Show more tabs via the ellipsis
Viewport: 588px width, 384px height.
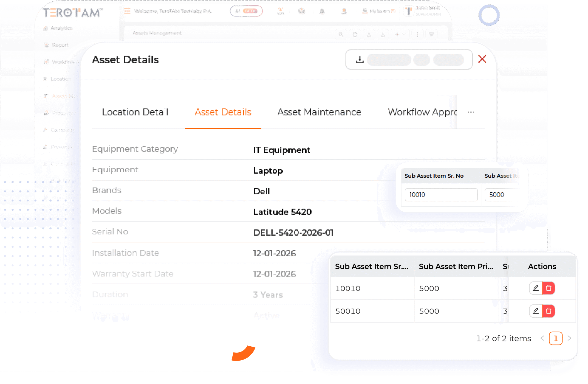tap(471, 112)
